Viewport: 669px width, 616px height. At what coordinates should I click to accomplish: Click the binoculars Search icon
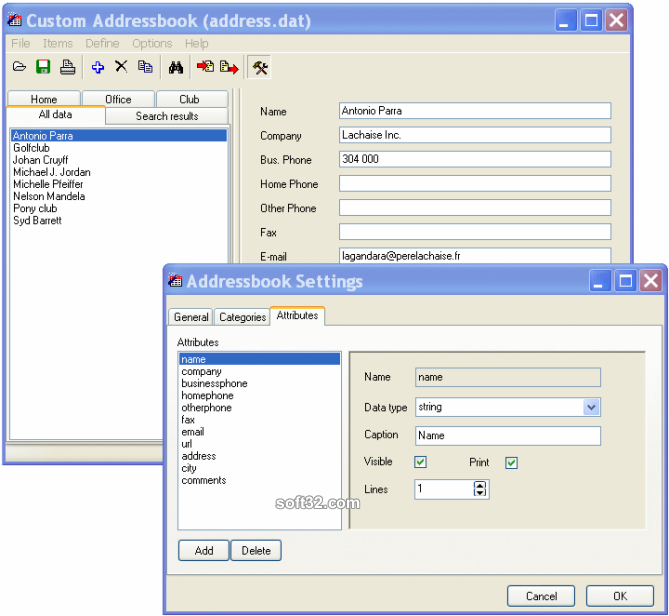[176, 67]
